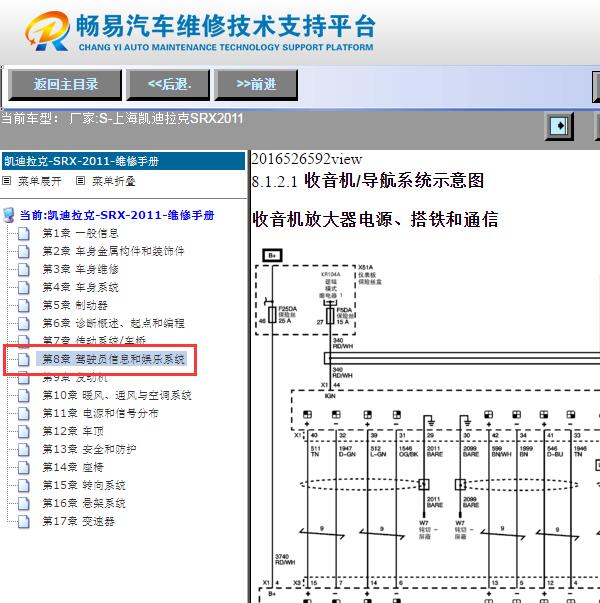The width and height of the screenshot is (600, 603).
Task: Click the page icon for 第13章
Action: 24,450
